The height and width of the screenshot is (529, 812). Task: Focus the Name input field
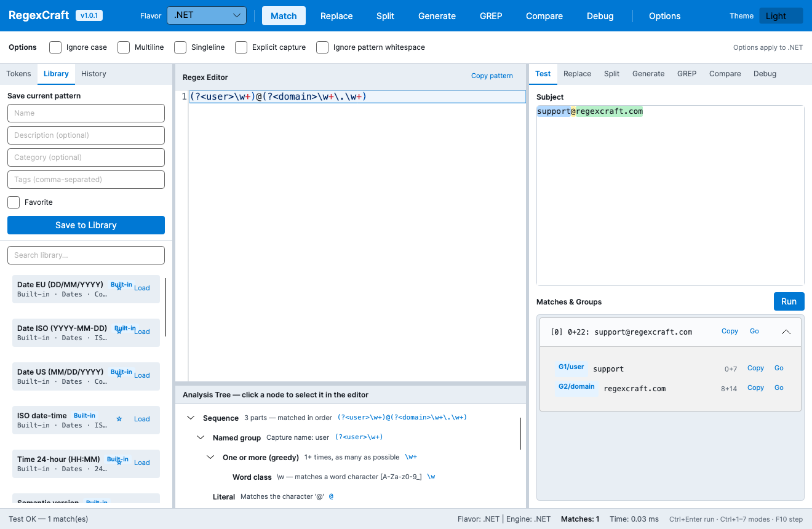pos(86,113)
